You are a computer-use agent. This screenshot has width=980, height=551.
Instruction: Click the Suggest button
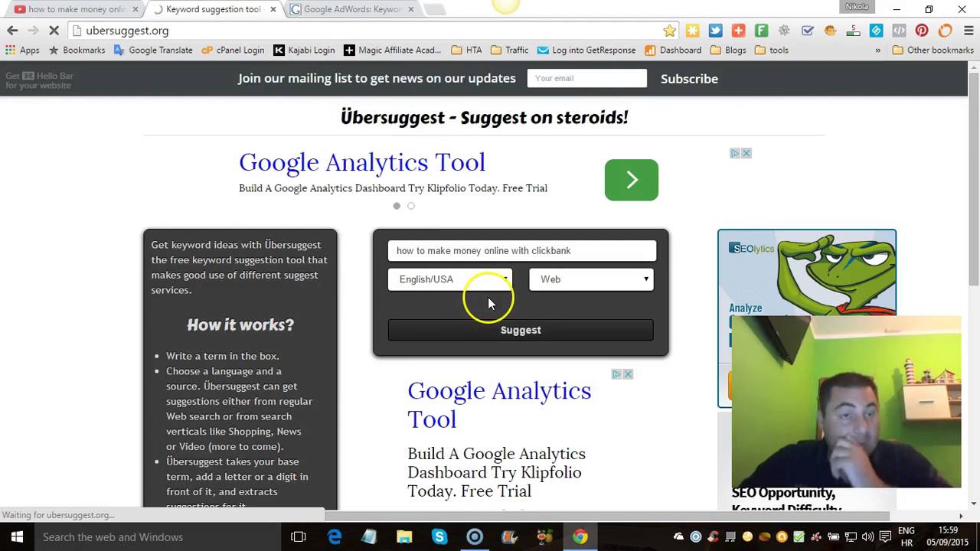point(521,330)
